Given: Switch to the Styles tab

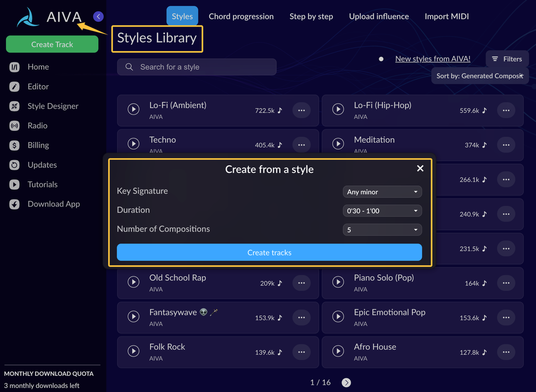Looking at the screenshot, I should pos(182,16).
